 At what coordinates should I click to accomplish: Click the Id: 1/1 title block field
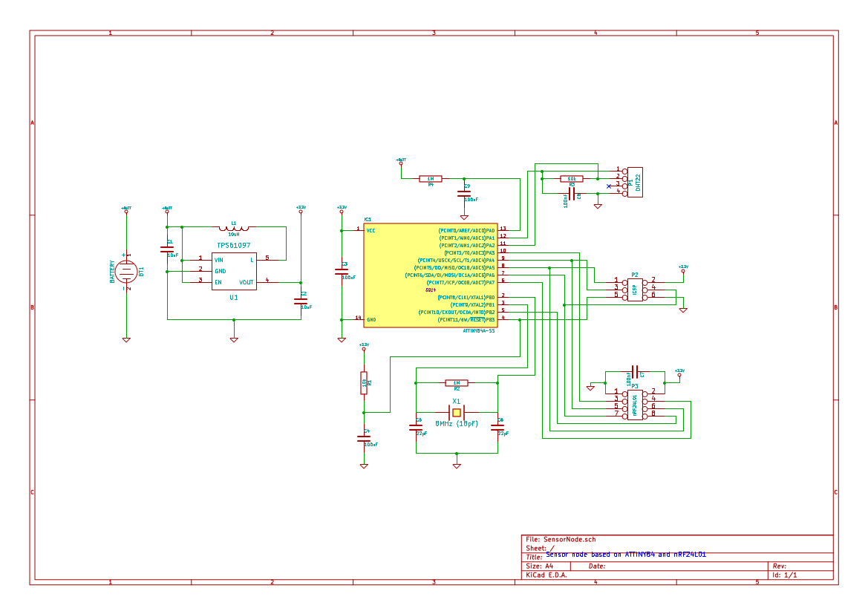tap(784, 575)
